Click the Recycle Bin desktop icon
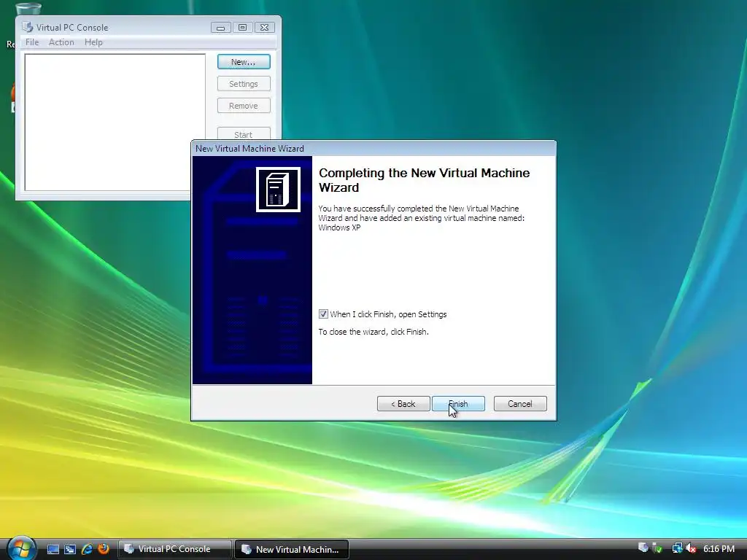 pyautogui.click(x=28, y=9)
